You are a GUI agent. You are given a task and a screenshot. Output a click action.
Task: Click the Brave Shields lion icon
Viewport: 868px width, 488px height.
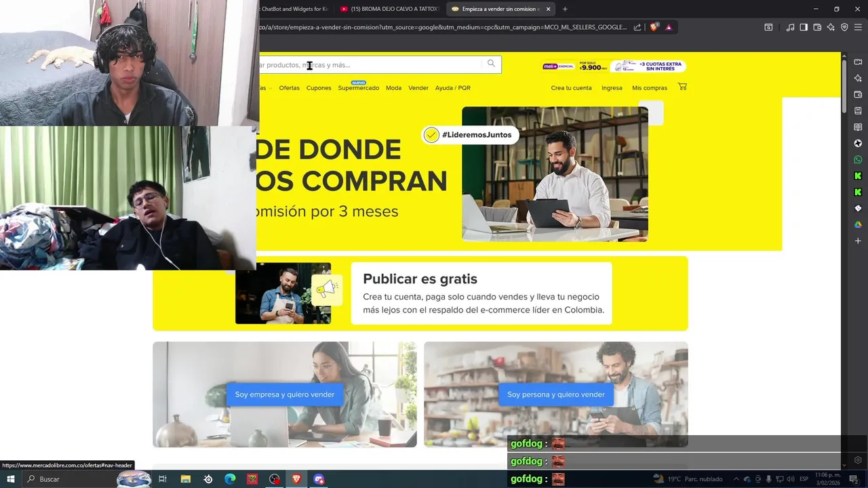pos(654,27)
